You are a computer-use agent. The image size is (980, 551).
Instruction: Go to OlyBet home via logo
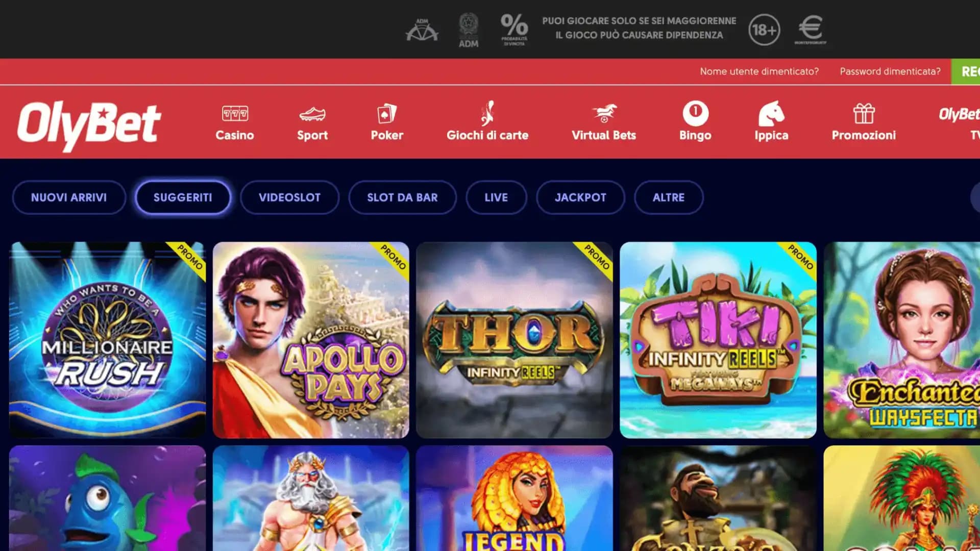click(89, 125)
